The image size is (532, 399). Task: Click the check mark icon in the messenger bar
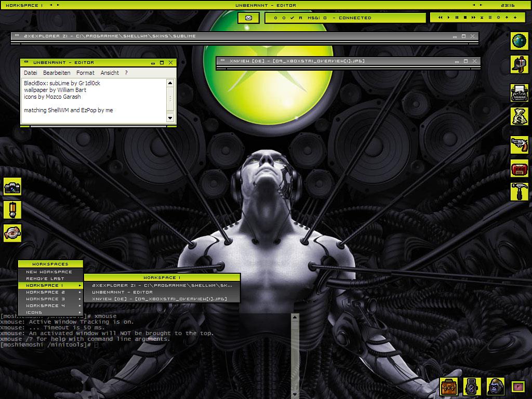(x=292, y=18)
